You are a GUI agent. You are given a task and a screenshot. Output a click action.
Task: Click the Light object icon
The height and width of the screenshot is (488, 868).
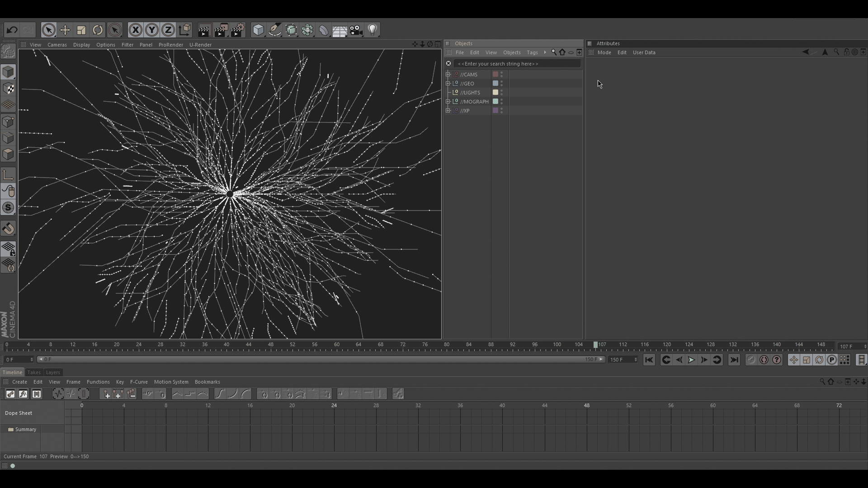pyautogui.click(x=373, y=30)
